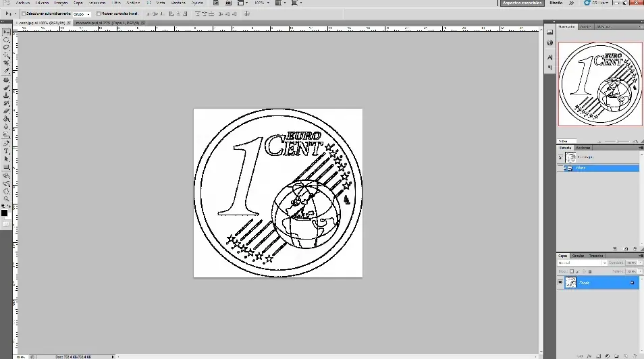
Task: Select the Hand tool
Action: click(6, 192)
